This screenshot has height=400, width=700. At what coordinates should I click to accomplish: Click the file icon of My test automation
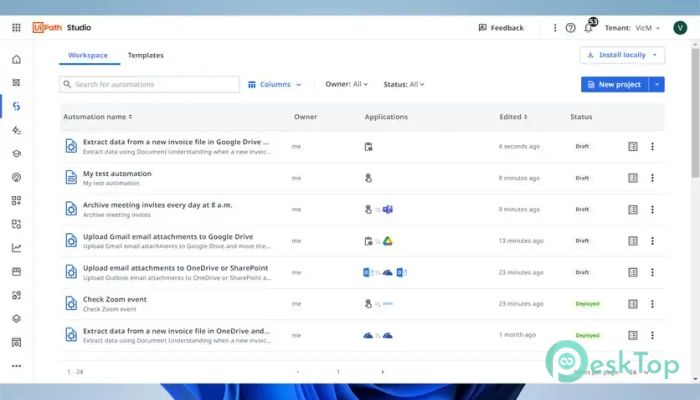click(x=71, y=177)
